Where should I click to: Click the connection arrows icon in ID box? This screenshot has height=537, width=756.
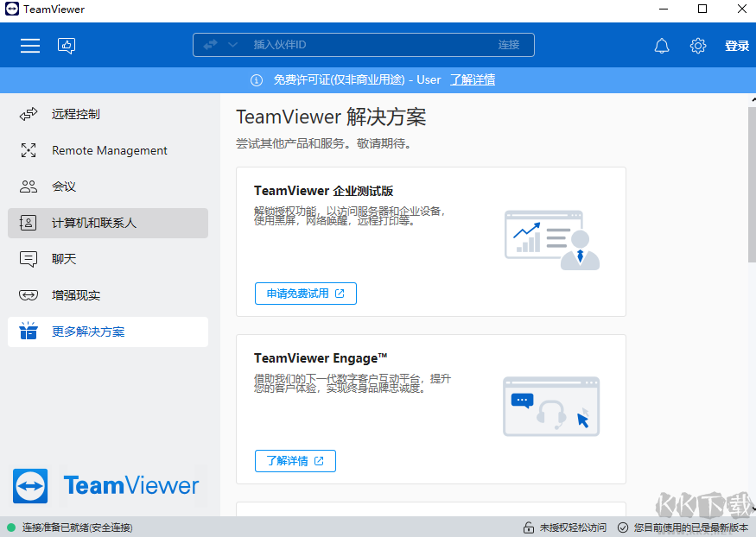[210, 45]
